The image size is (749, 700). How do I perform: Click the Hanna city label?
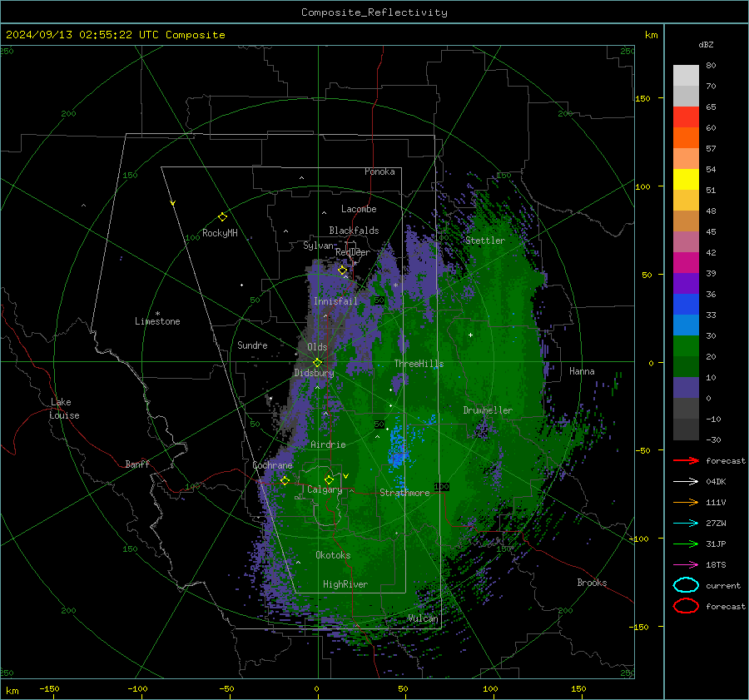(x=582, y=371)
